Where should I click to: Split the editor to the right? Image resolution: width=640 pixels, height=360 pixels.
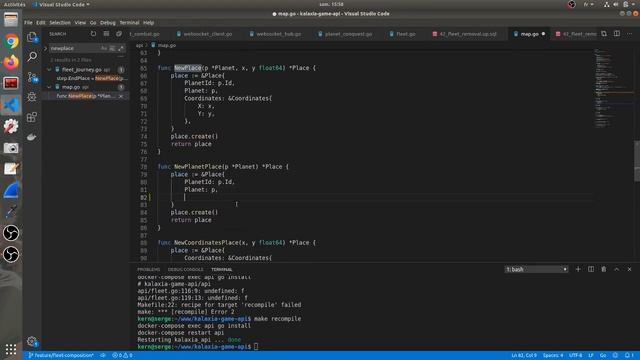(617, 34)
